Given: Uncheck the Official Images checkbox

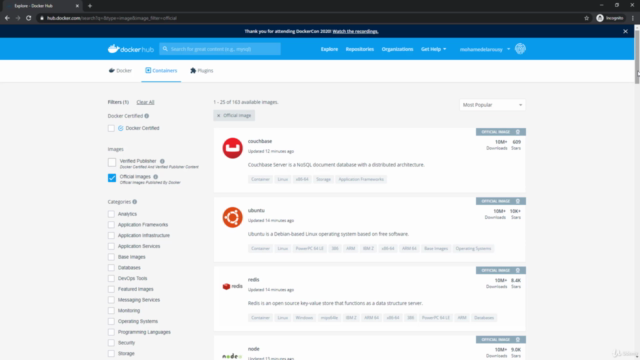Looking at the screenshot, I should [112, 178].
